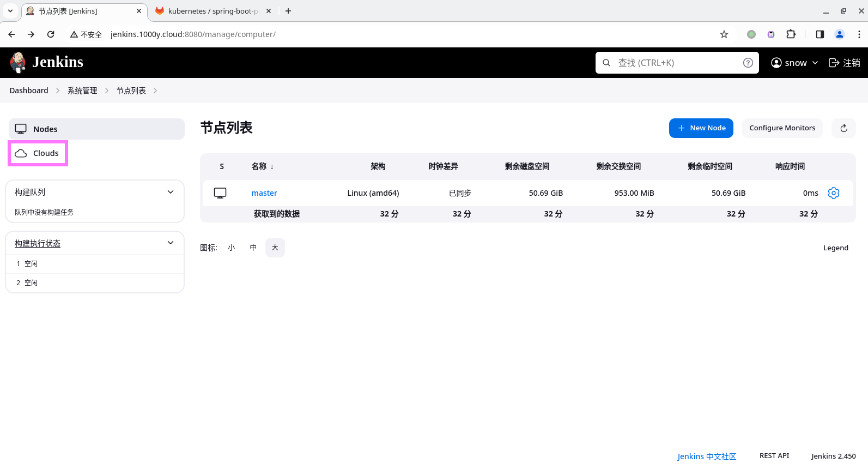The height and width of the screenshot is (469, 868).
Task: Click Configure Monitors button
Action: (782, 128)
